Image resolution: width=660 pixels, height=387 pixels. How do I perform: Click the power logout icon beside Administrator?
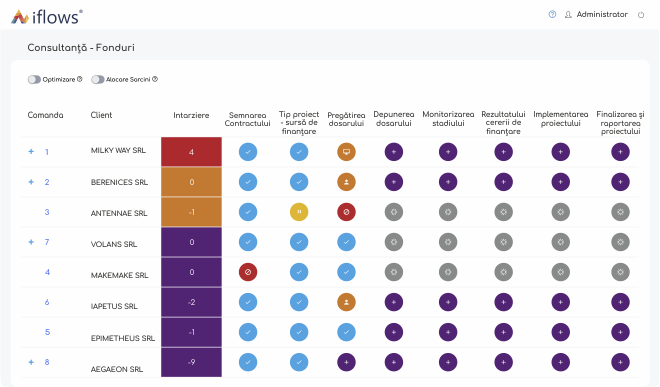(641, 15)
